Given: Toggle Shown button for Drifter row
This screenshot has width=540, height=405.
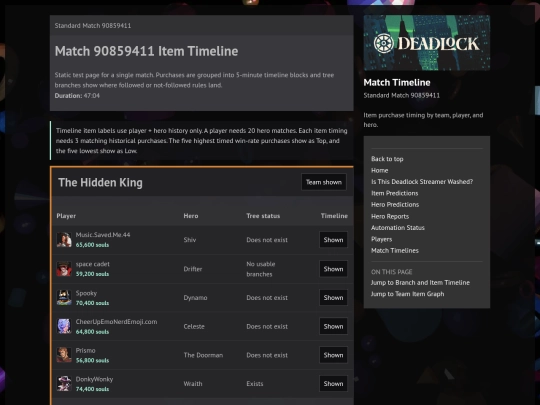Looking at the screenshot, I should [333, 269].
